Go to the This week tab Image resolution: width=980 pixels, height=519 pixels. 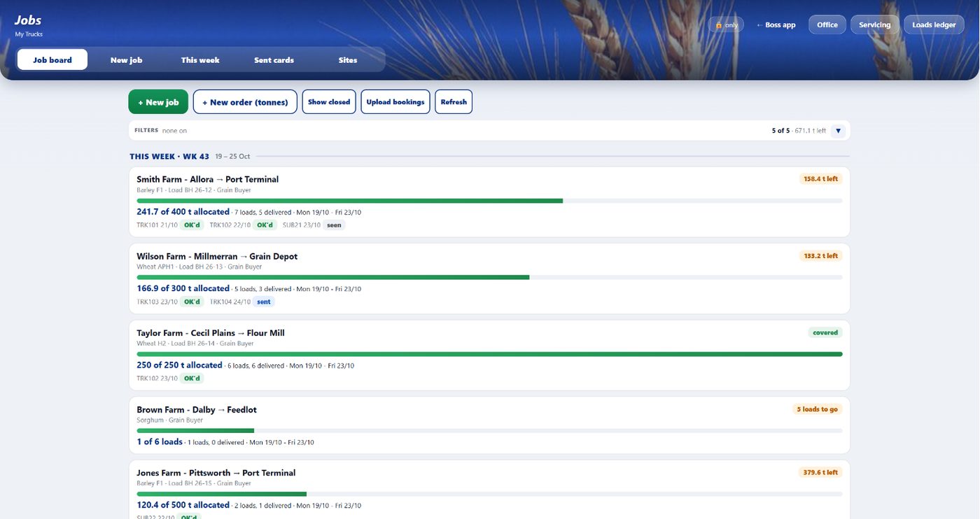click(200, 60)
